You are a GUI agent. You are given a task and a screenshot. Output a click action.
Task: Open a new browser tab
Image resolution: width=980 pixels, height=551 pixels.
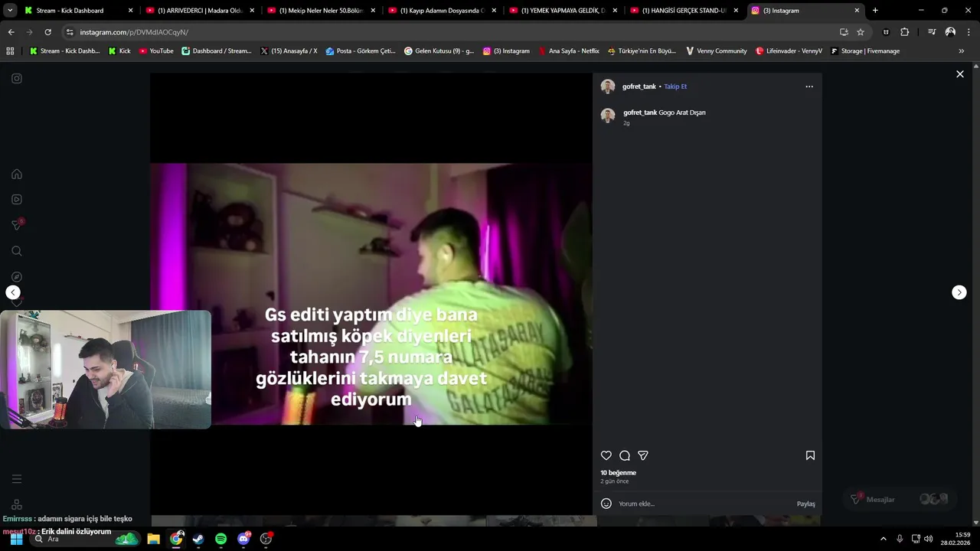click(x=875, y=11)
